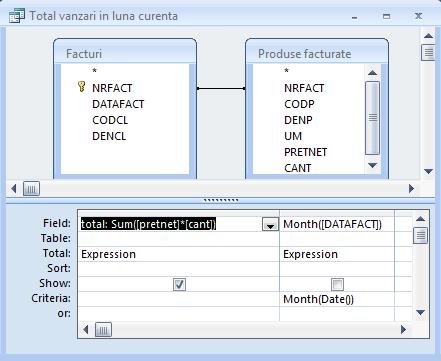Click the Month([DATAFACT]) field cell
The image size is (441, 361).
337,224
